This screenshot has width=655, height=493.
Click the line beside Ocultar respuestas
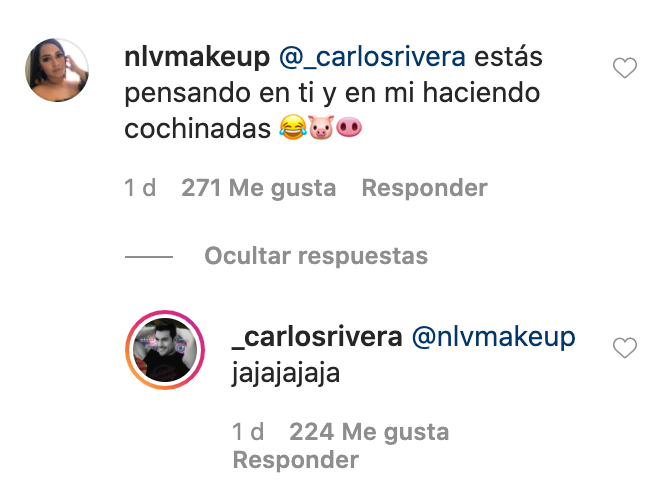[x=149, y=257]
